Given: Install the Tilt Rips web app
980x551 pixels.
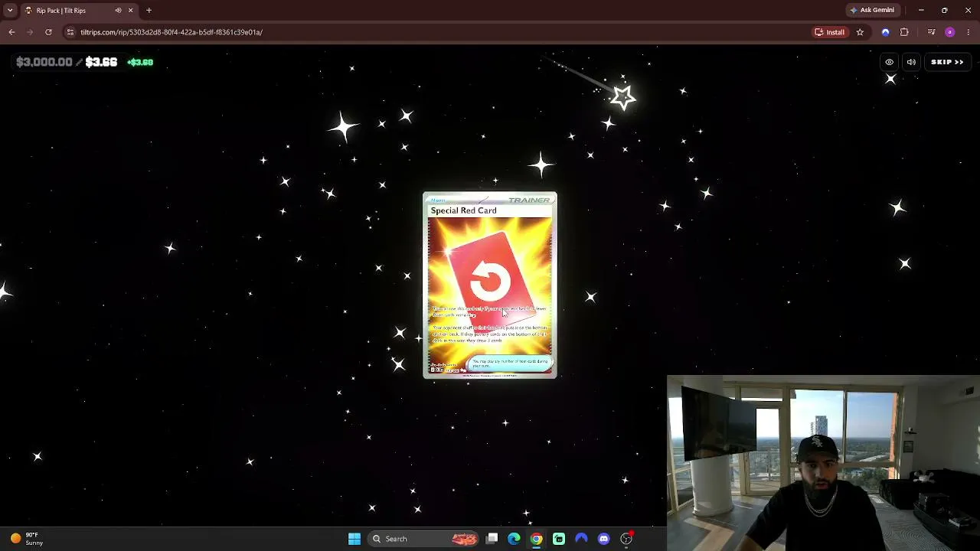Looking at the screenshot, I should click(x=830, y=32).
